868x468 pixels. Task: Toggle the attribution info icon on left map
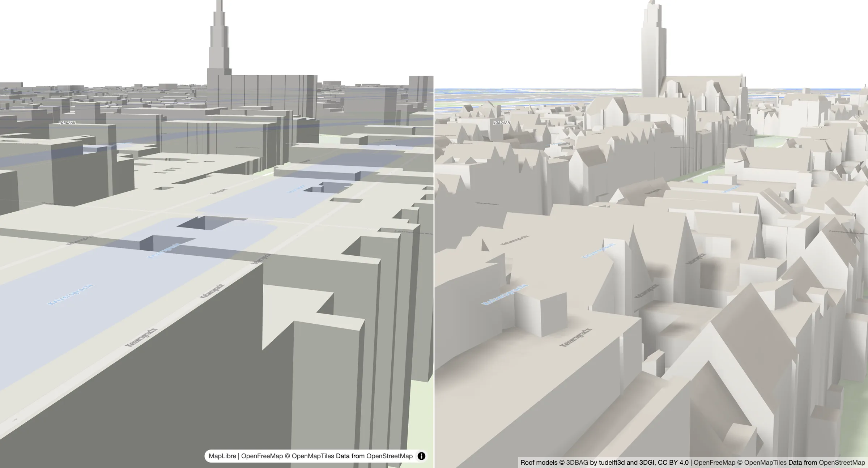pyautogui.click(x=421, y=456)
